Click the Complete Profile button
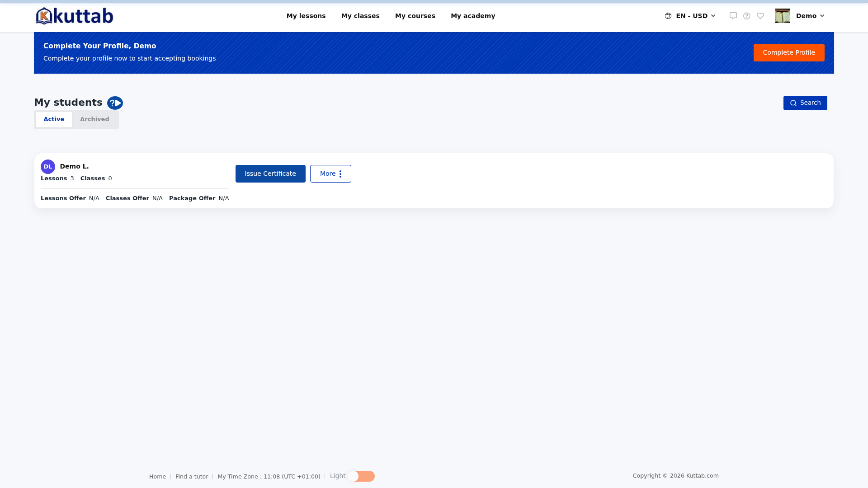This screenshot has width=868, height=488. click(789, 52)
